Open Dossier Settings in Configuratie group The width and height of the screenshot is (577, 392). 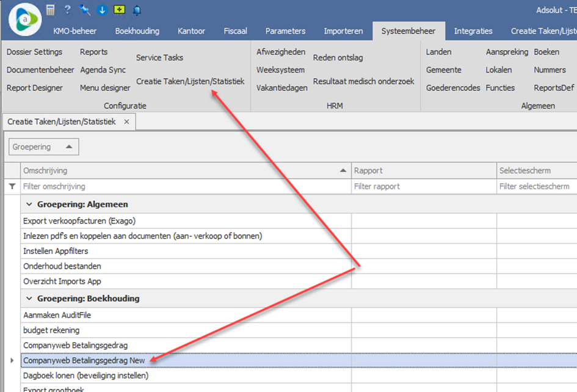click(x=35, y=52)
